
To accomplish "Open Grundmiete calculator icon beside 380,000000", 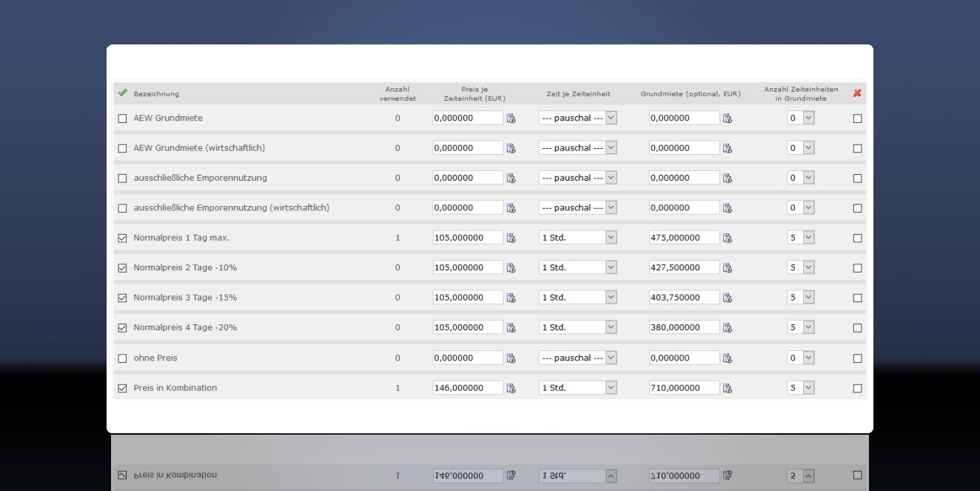I will coord(728,327).
